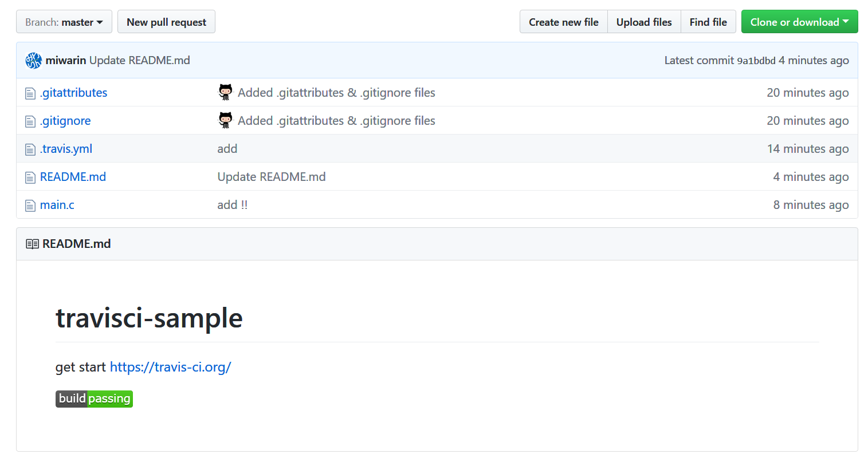The height and width of the screenshot is (466, 868).
Task: Click '20 minutes ago' timestamp for .gitattributes
Action: [808, 93]
